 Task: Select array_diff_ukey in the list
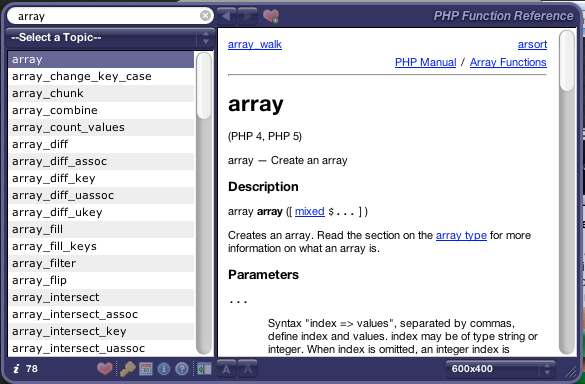pyautogui.click(x=101, y=212)
